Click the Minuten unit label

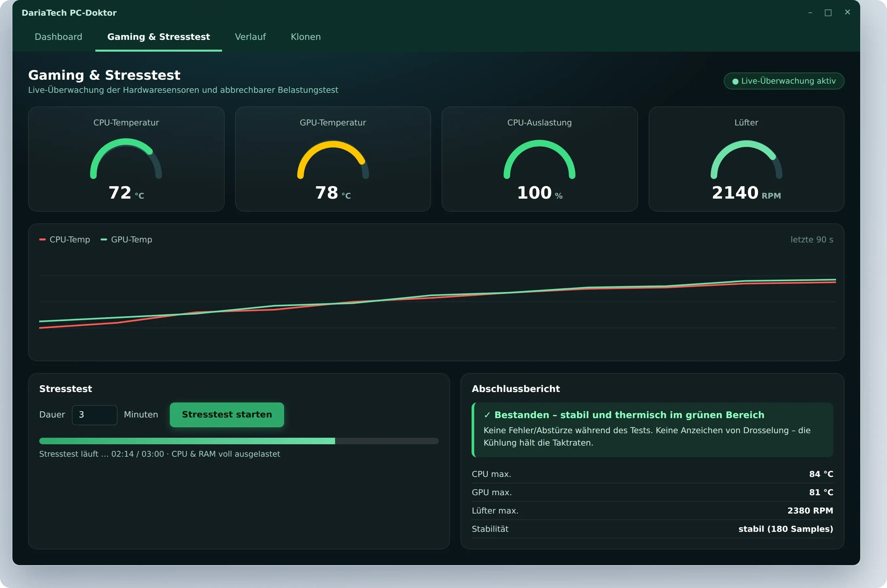tap(141, 415)
